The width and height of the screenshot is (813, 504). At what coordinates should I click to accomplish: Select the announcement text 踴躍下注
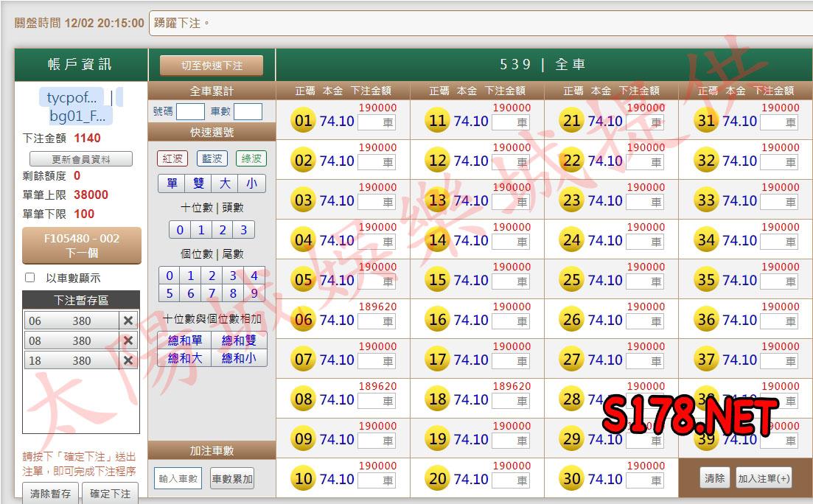(x=181, y=24)
